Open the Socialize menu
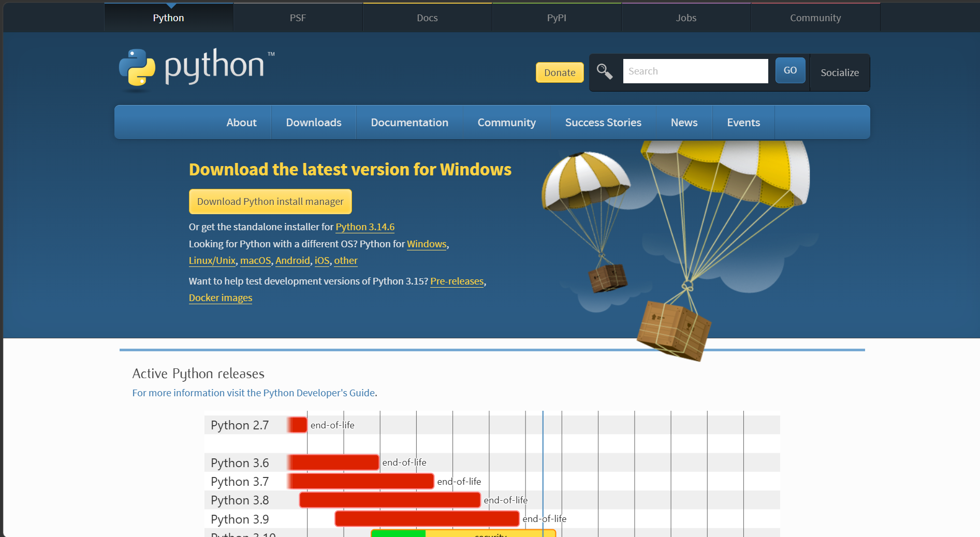 click(840, 72)
